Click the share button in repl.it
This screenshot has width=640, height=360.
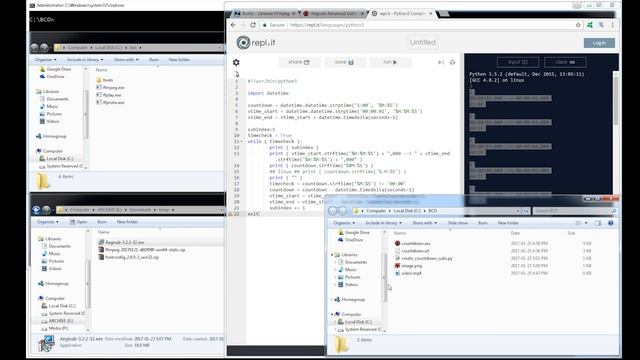coord(299,62)
